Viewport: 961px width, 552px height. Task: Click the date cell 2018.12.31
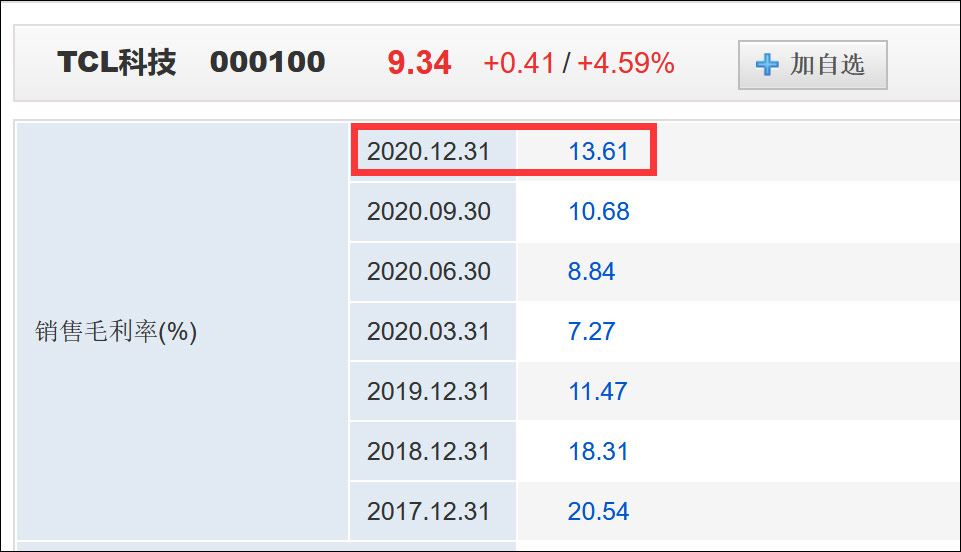(433, 451)
